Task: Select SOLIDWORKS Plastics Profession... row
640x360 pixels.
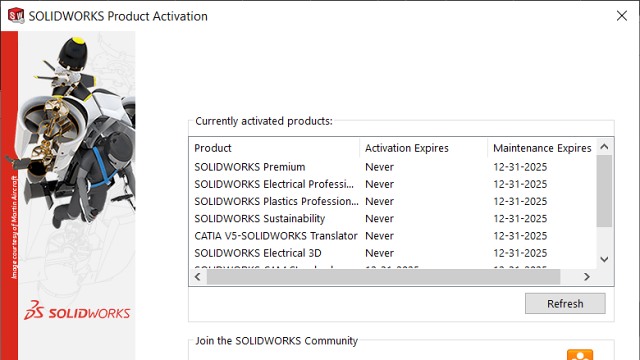Action: (x=393, y=201)
